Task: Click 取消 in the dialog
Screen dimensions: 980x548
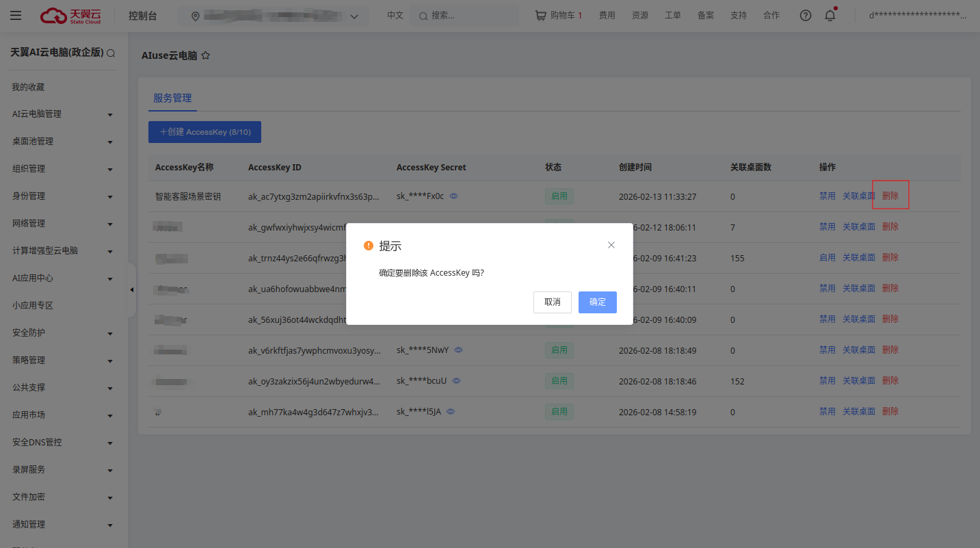Action: click(553, 302)
